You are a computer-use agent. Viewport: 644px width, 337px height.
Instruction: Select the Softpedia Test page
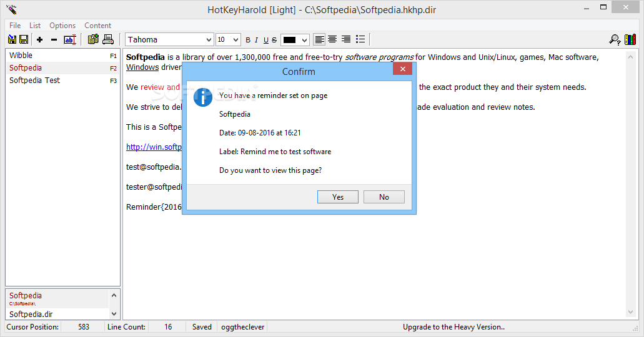[x=63, y=81]
